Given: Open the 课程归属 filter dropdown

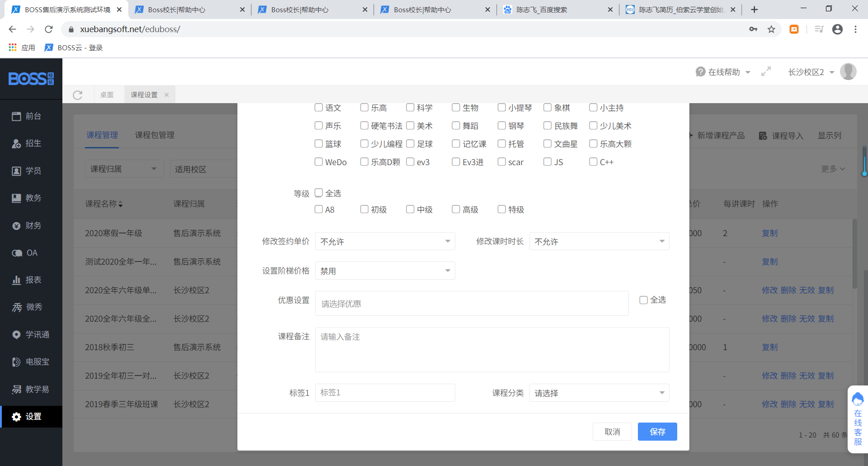Looking at the screenshot, I should click(124, 169).
